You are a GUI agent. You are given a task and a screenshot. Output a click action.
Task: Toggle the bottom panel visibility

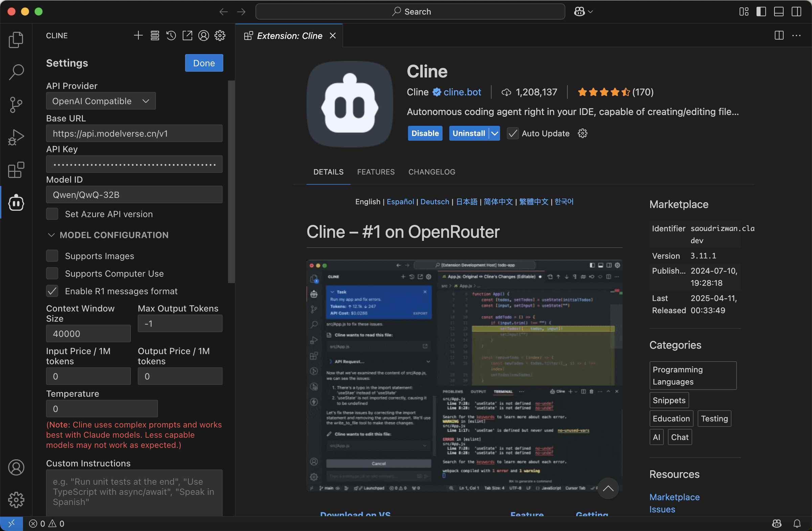[779, 11]
